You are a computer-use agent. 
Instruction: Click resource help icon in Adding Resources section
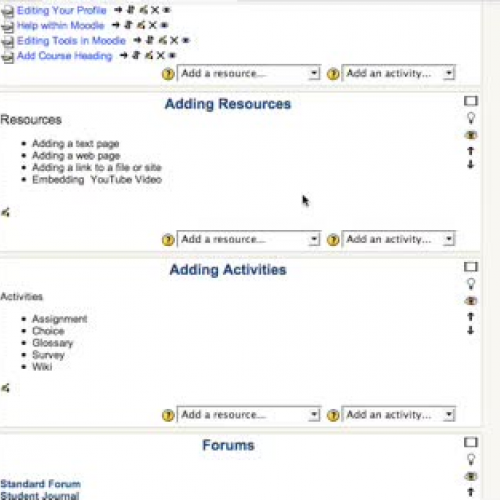(168, 240)
